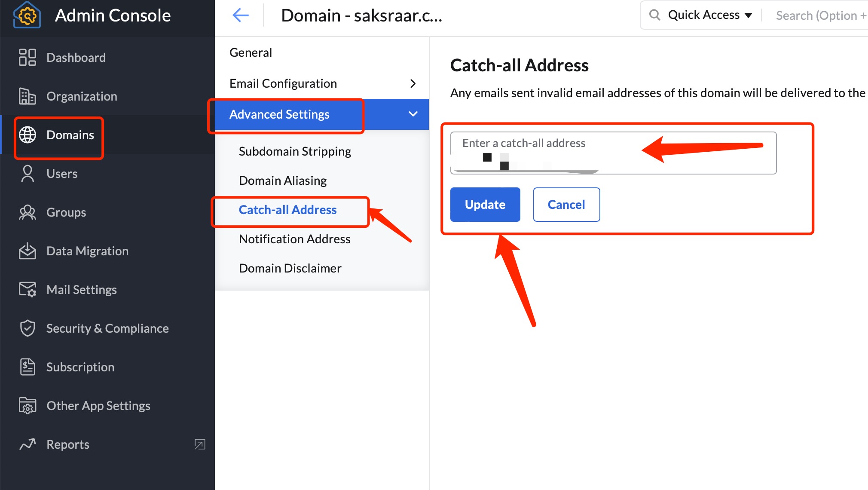The height and width of the screenshot is (490, 868).
Task: Open the Dashboard panel
Action: coord(27,57)
